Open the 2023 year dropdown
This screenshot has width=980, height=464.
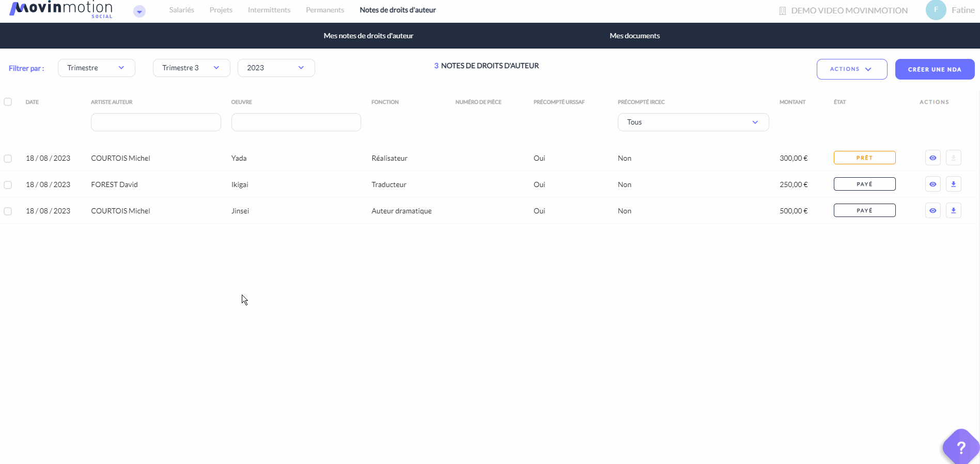(276, 68)
